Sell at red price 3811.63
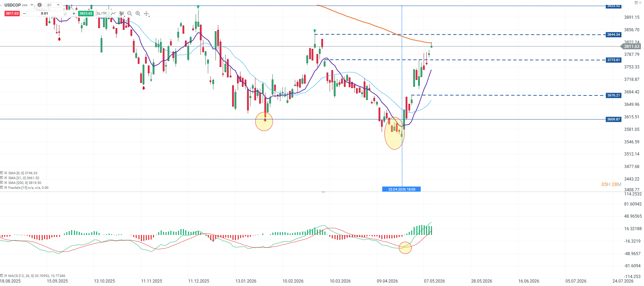The image size is (644, 286). [12, 14]
